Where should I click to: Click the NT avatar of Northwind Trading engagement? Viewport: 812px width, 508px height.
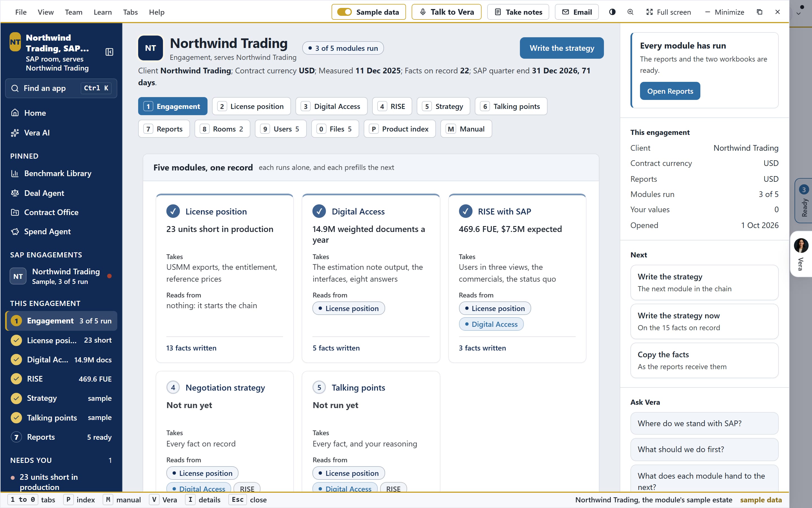[x=18, y=276]
